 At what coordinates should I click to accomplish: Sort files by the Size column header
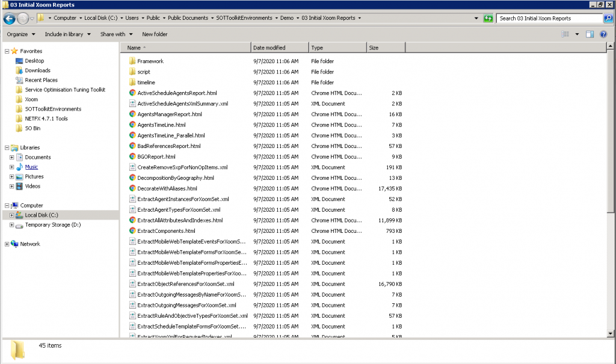click(x=386, y=48)
